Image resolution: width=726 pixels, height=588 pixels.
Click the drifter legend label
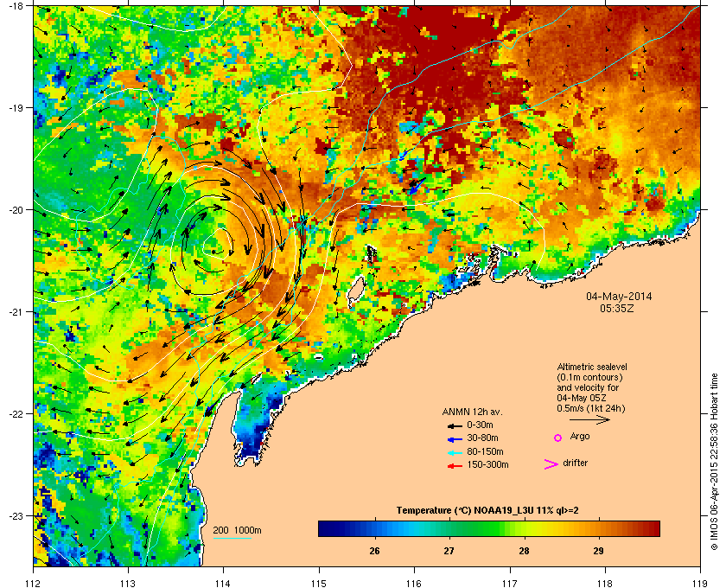(x=575, y=463)
